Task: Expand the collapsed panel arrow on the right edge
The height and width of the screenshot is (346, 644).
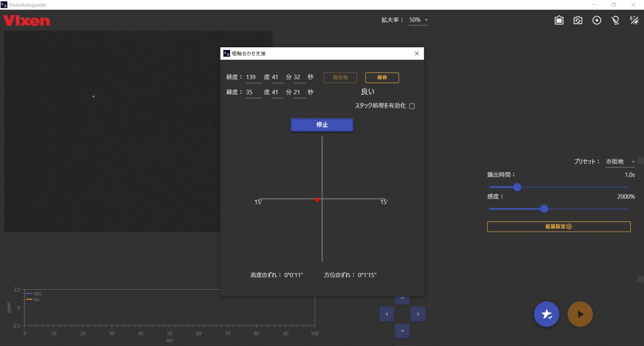Action: (x=640, y=159)
